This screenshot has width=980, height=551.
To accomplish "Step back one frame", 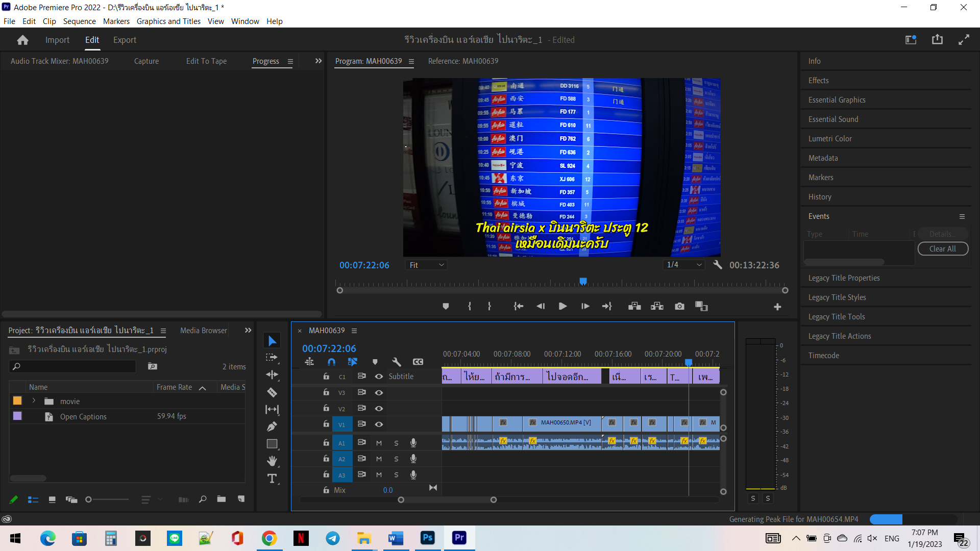I will [x=541, y=306].
